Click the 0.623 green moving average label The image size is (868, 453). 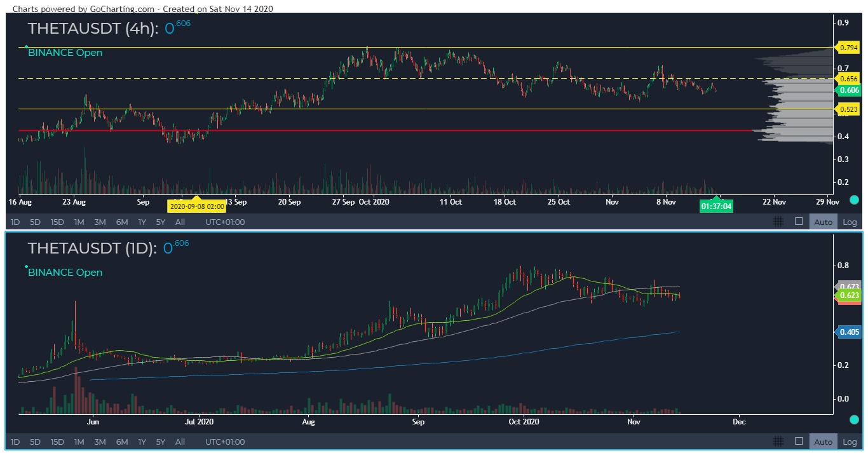pos(848,295)
